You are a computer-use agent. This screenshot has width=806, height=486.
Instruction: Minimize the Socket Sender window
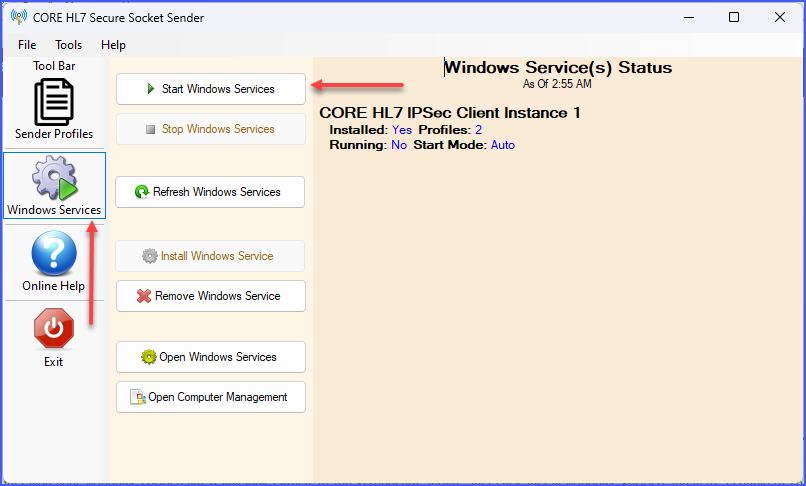pos(689,17)
